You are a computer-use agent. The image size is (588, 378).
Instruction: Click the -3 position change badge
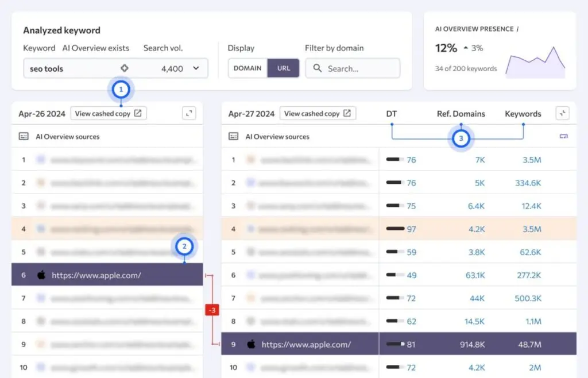coord(212,310)
